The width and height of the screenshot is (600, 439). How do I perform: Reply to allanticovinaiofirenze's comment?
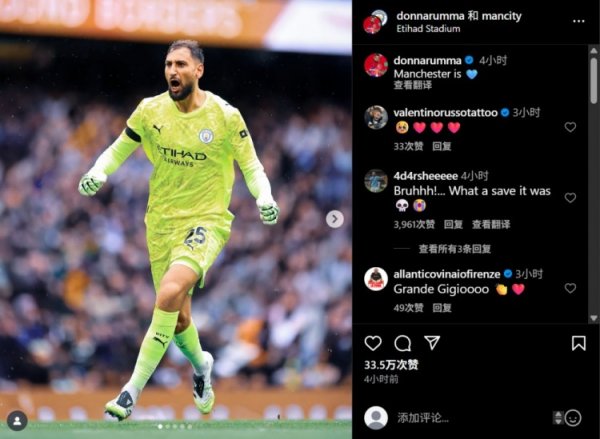[442, 308]
